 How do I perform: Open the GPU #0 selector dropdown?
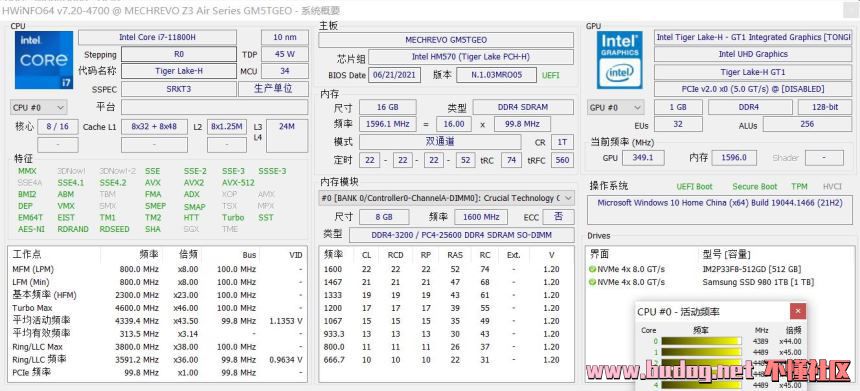[615, 107]
